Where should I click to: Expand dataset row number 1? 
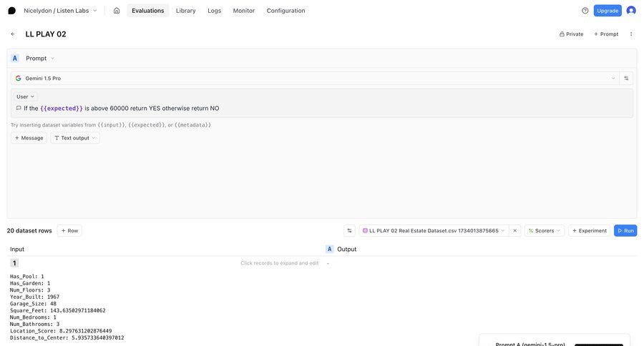pyautogui.click(x=14, y=263)
